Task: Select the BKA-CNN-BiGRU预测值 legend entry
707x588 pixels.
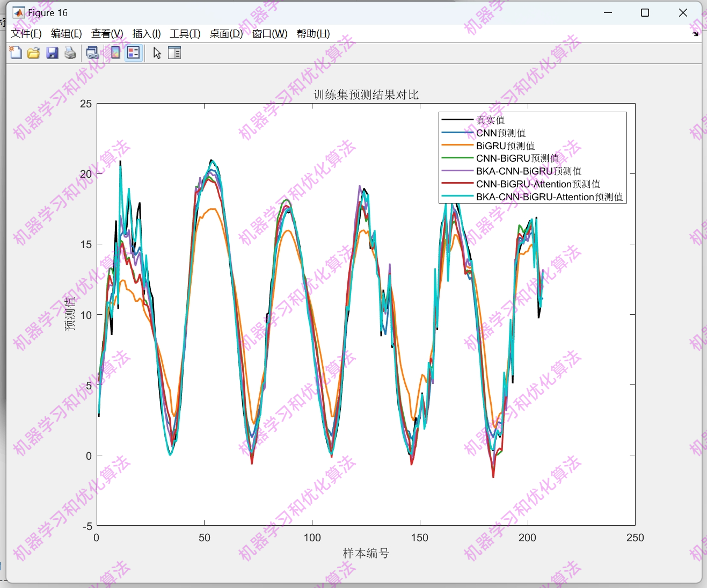Action: (x=529, y=171)
